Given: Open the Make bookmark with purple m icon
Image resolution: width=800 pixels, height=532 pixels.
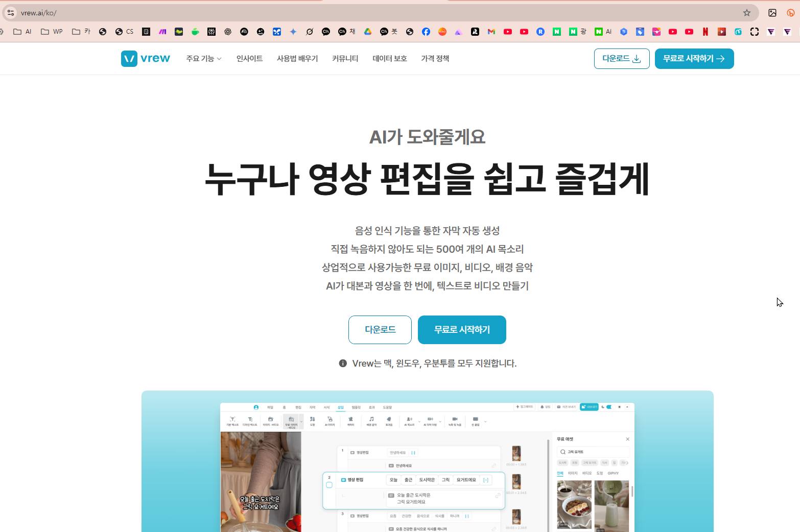Looking at the screenshot, I should pos(162,32).
